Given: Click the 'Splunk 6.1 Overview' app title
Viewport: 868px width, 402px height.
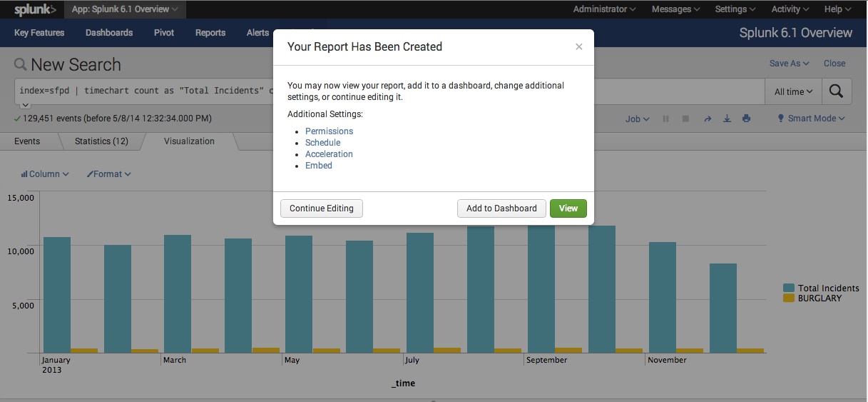Looking at the screenshot, I should coord(796,33).
